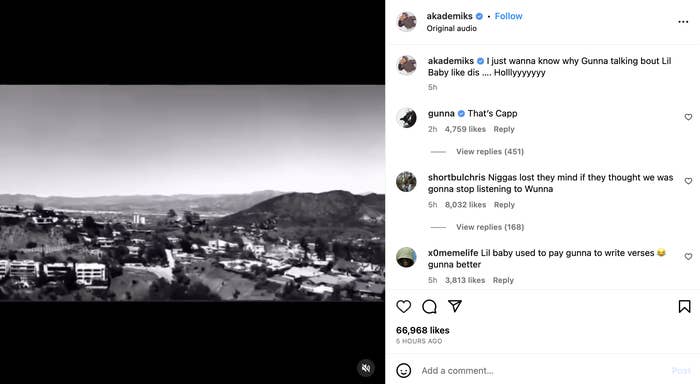Viewport: 700px width, 384px height.
Task: Open gunna's profile picture
Action: click(406, 118)
